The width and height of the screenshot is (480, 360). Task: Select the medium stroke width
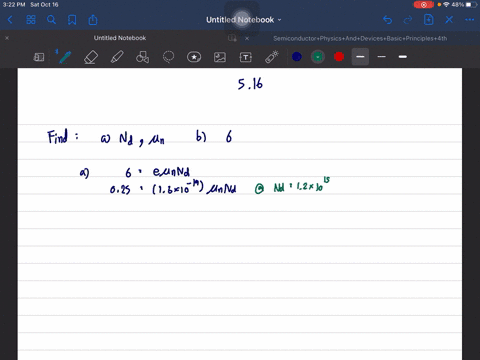click(403, 57)
